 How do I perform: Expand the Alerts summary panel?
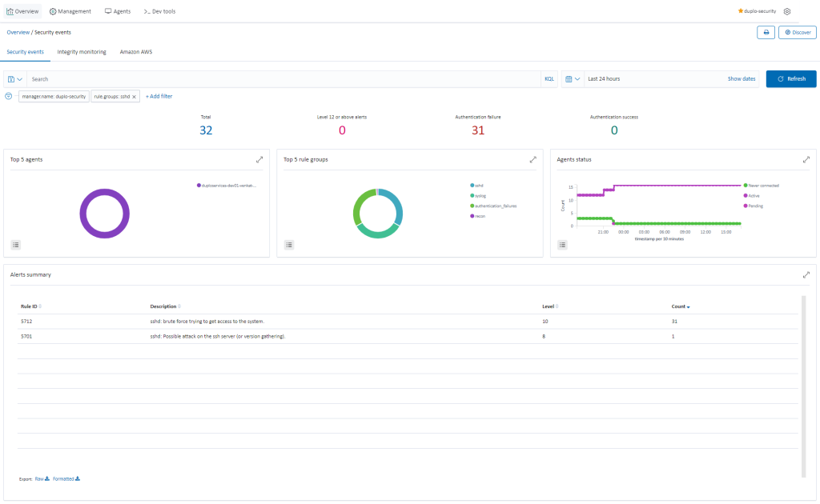tap(806, 274)
